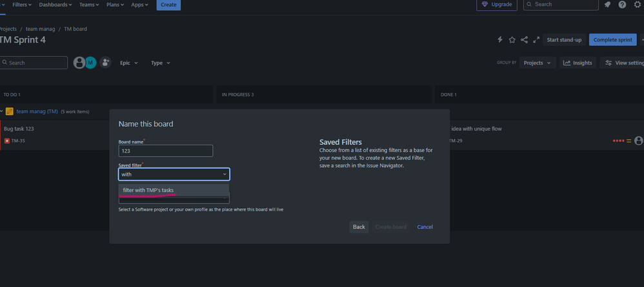644x287 pixels.
Task: Click Start stand-up button
Action: pyautogui.click(x=564, y=40)
